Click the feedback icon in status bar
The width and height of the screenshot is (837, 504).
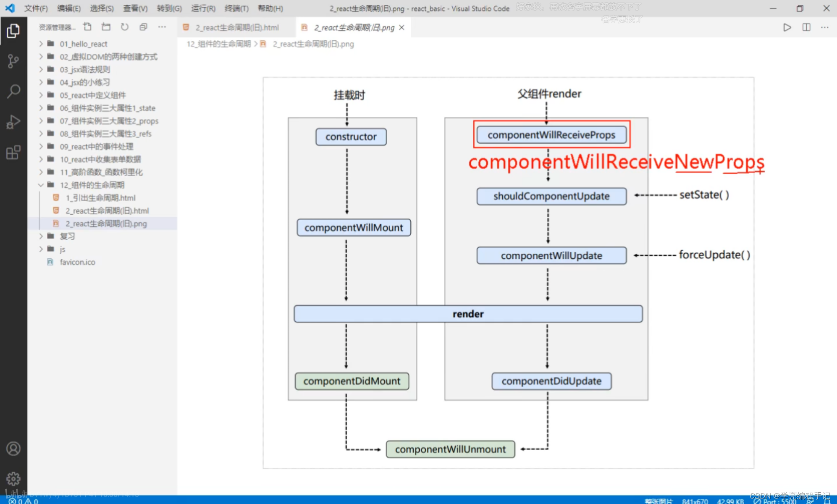pyautogui.click(x=810, y=501)
